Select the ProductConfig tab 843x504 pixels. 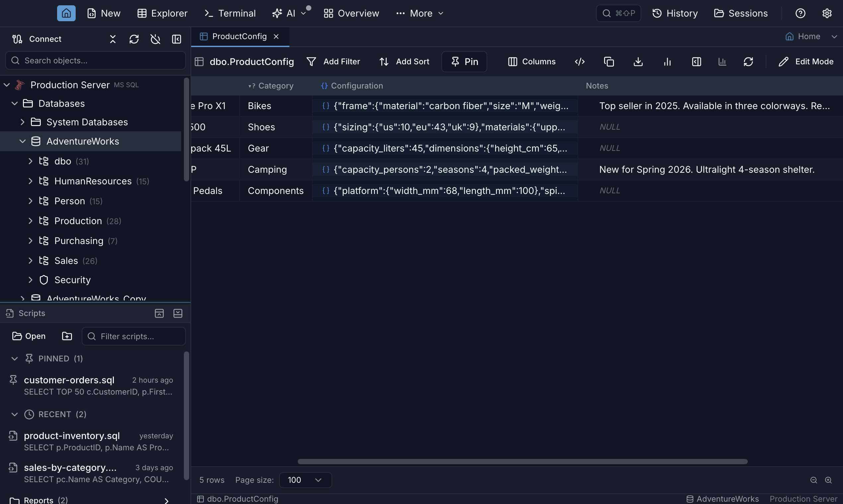[x=239, y=36]
